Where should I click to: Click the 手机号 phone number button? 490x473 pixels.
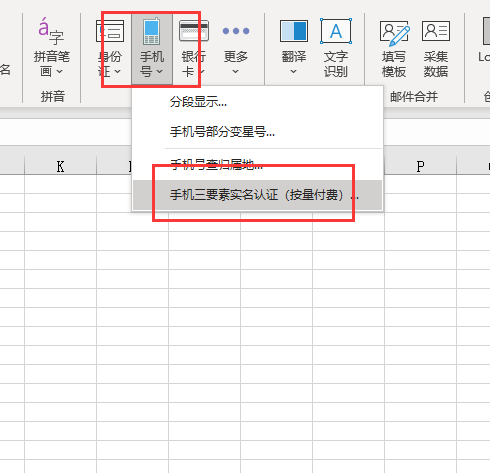(152, 48)
